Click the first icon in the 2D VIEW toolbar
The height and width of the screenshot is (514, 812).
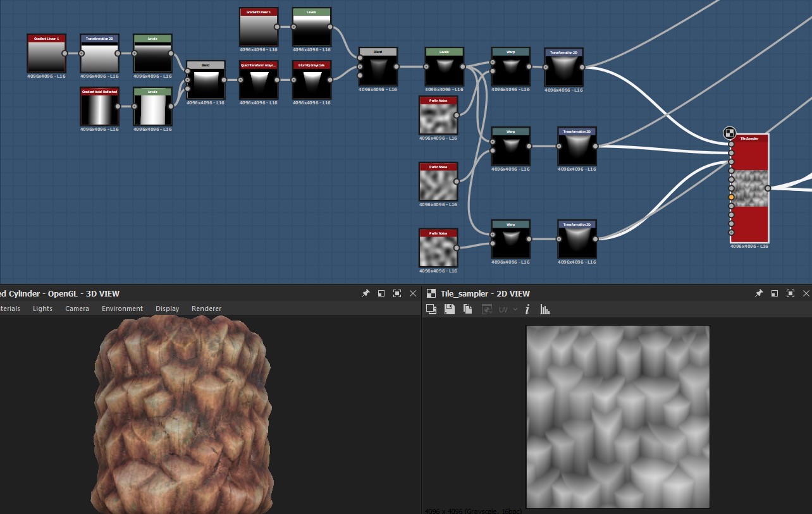(432, 309)
